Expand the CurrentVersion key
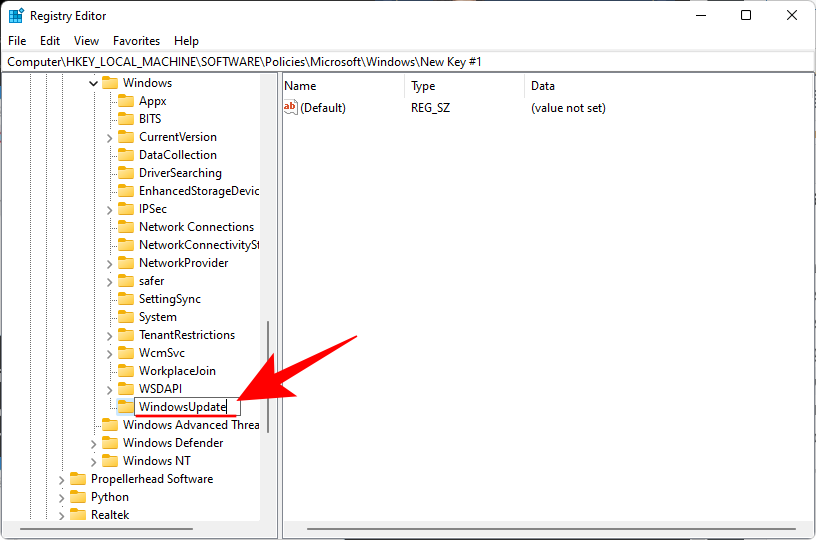 (x=109, y=138)
